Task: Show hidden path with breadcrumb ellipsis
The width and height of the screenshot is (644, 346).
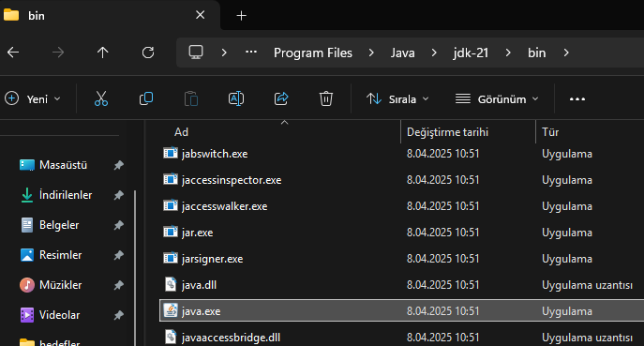Action: (251, 53)
